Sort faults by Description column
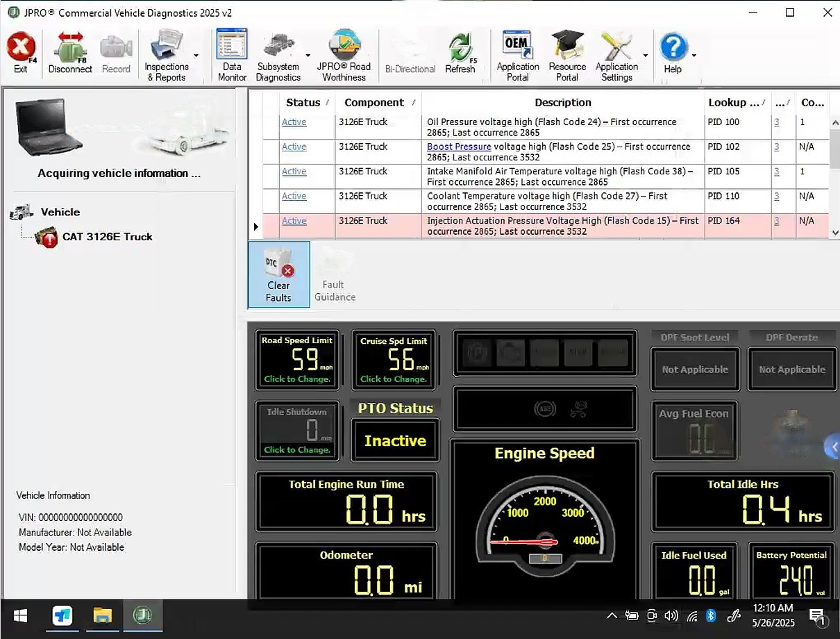 (x=563, y=102)
